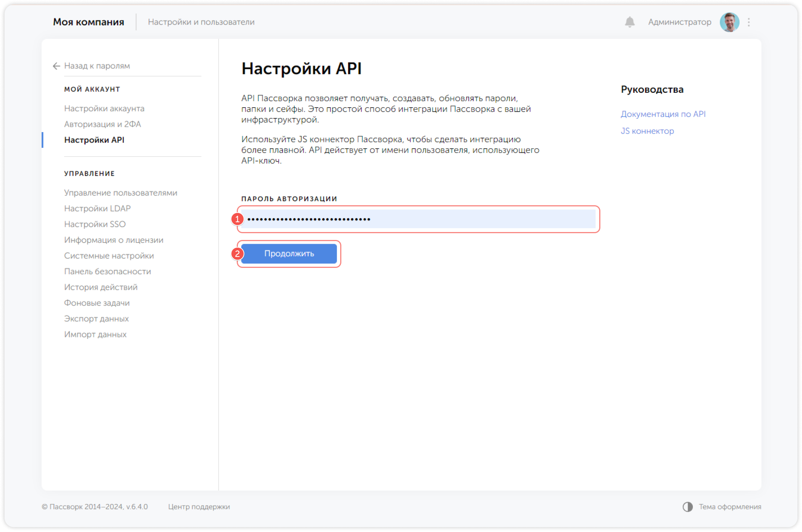Viewport: 802px width, 532px height.
Task: Open 'Панель безопасности' section
Action: 108,271
